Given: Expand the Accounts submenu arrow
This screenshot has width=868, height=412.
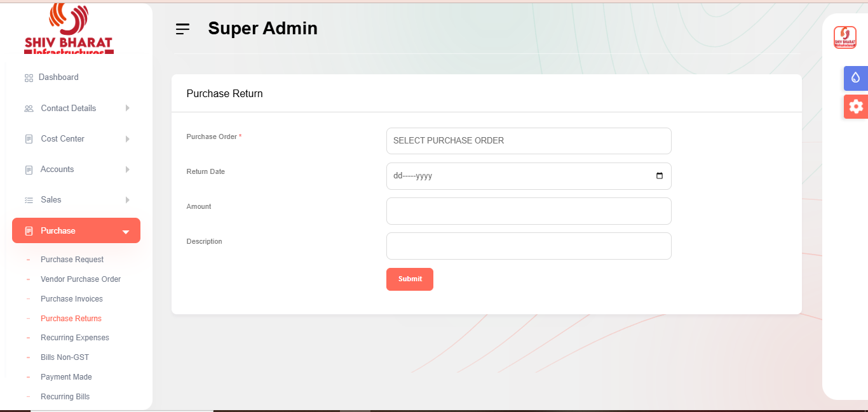Looking at the screenshot, I should point(127,169).
